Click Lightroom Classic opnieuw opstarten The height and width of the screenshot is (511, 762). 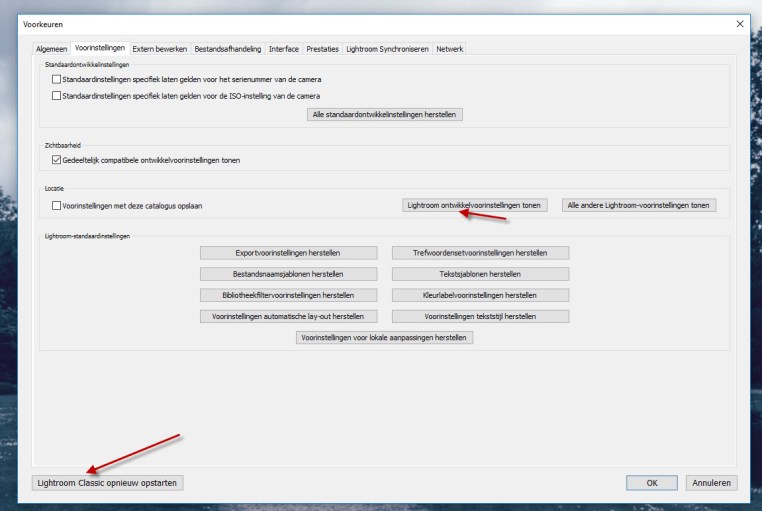[107, 483]
